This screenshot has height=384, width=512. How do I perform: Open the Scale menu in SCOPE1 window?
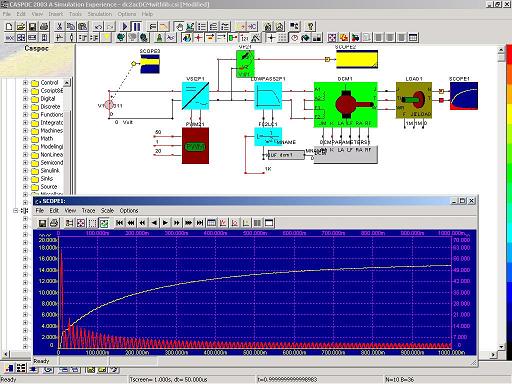pos(107,210)
